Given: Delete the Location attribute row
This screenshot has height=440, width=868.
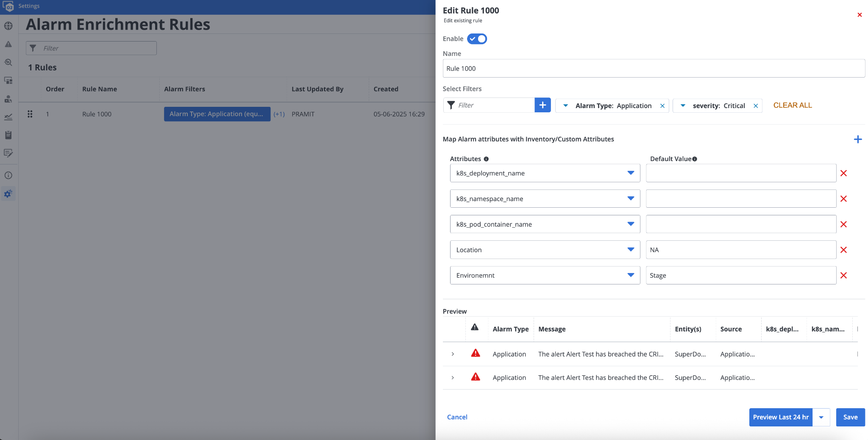Looking at the screenshot, I should 843,250.
